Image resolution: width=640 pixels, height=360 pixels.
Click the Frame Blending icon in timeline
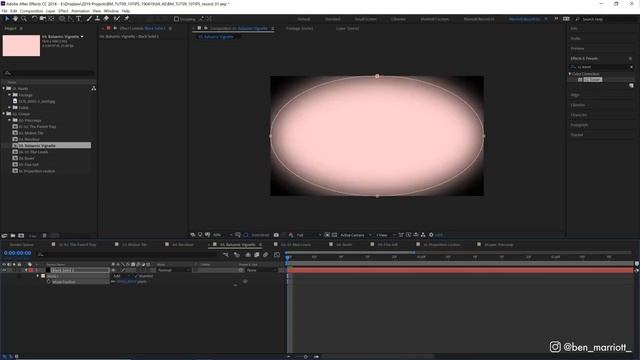click(x=257, y=255)
